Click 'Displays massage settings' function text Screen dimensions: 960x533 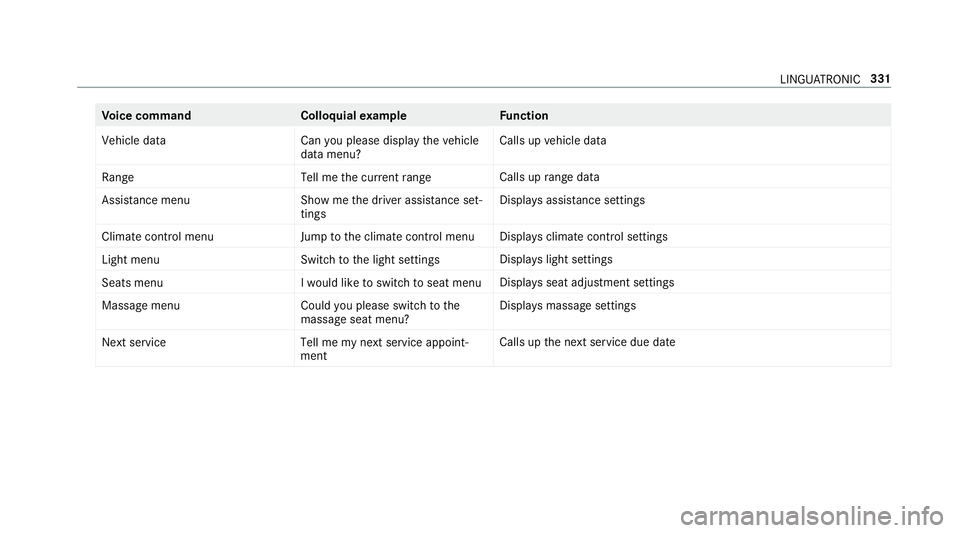pos(568,306)
